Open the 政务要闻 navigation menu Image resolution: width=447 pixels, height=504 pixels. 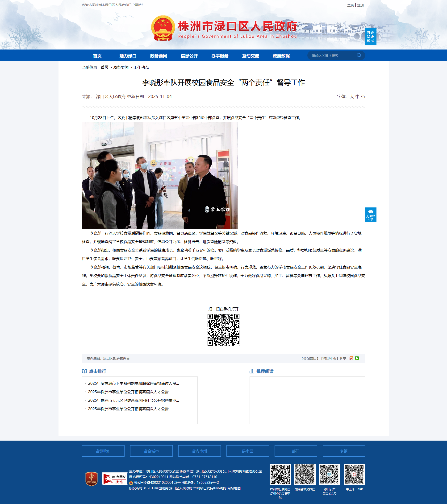point(158,56)
